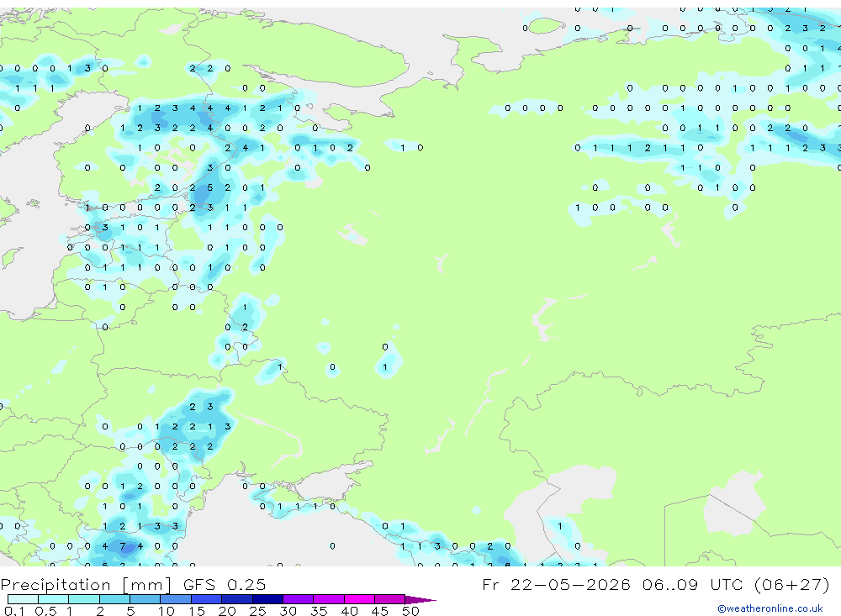Viewport: 841px width, 616px height.
Task: Click the '40' legend scale label
Action: (349, 611)
